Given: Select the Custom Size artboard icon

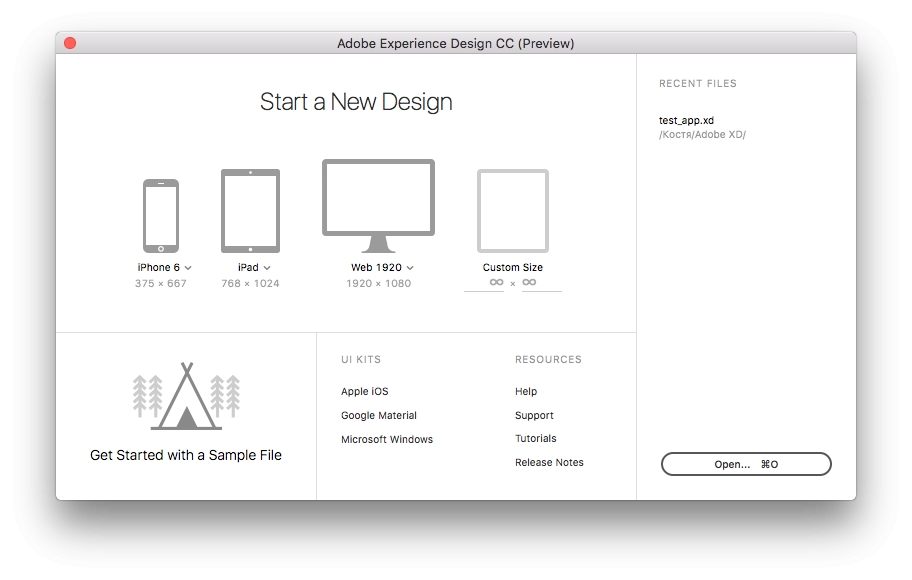Looking at the screenshot, I should point(512,211).
